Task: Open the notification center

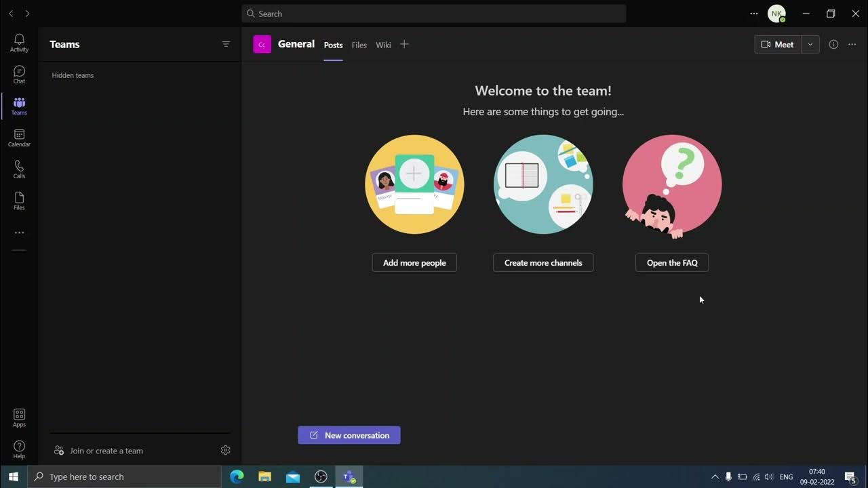Action: [x=850, y=476]
